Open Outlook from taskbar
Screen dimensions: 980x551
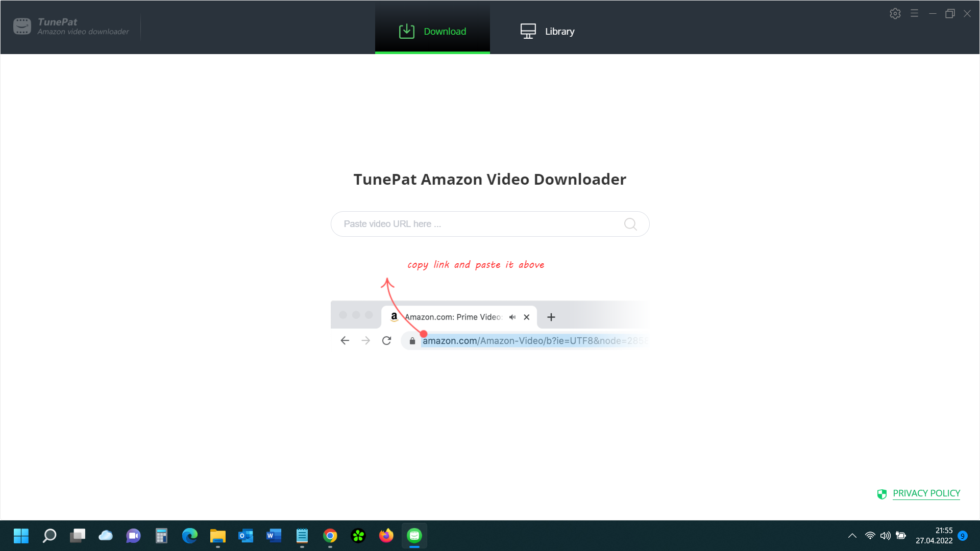[246, 536]
